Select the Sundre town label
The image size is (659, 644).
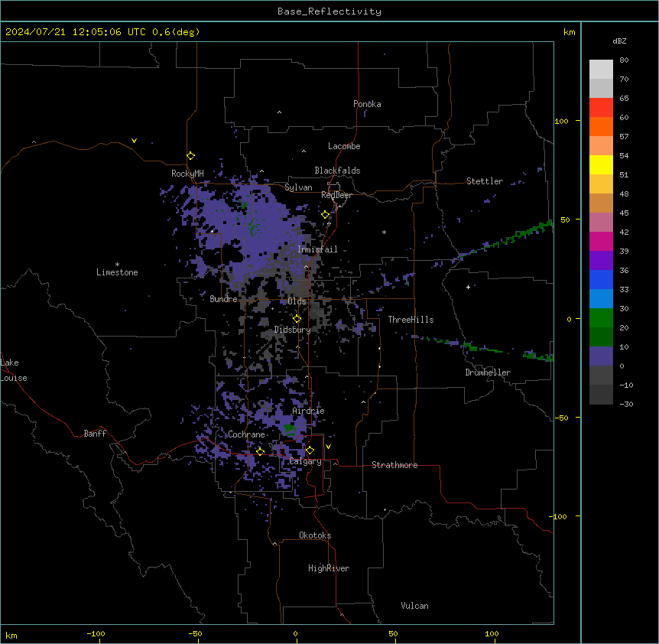point(223,299)
